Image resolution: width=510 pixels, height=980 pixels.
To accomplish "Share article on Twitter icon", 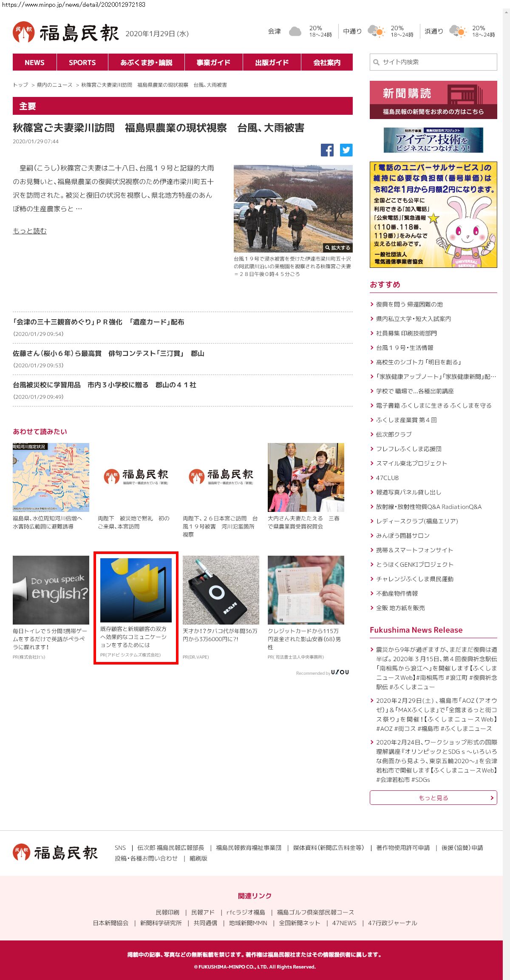I will point(346,150).
